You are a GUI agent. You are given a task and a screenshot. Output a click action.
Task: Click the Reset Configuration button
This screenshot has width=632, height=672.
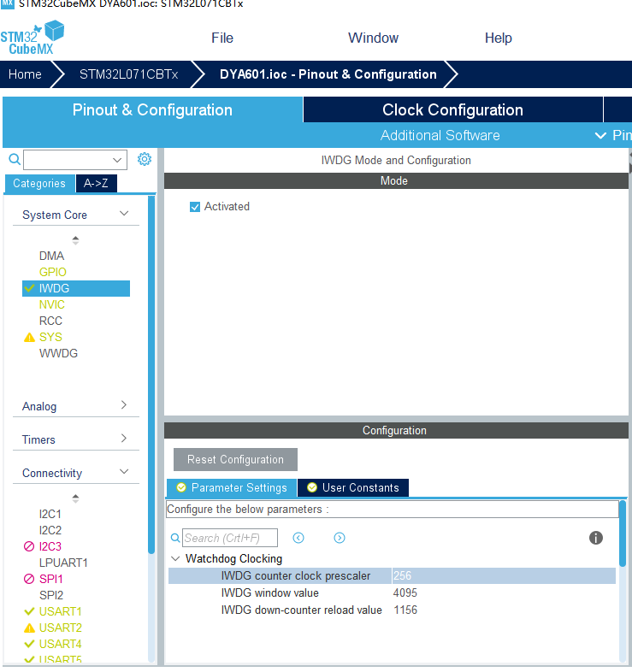(235, 459)
